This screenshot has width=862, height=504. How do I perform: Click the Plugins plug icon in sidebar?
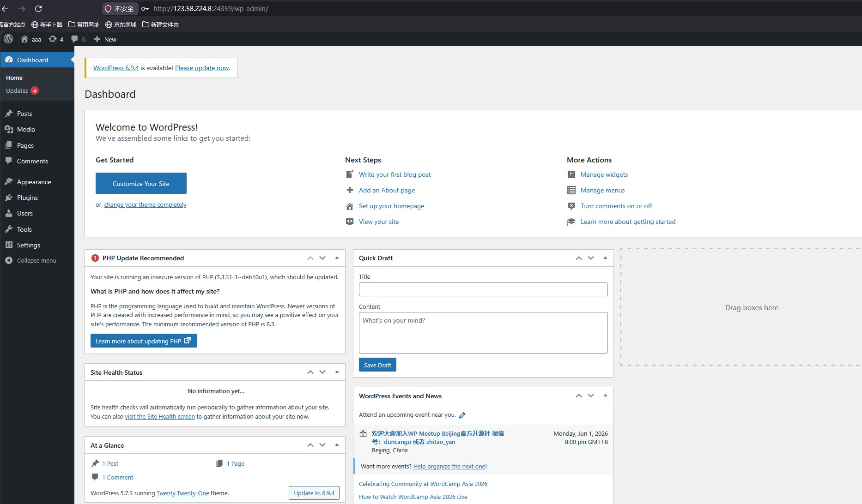[x=9, y=198]
